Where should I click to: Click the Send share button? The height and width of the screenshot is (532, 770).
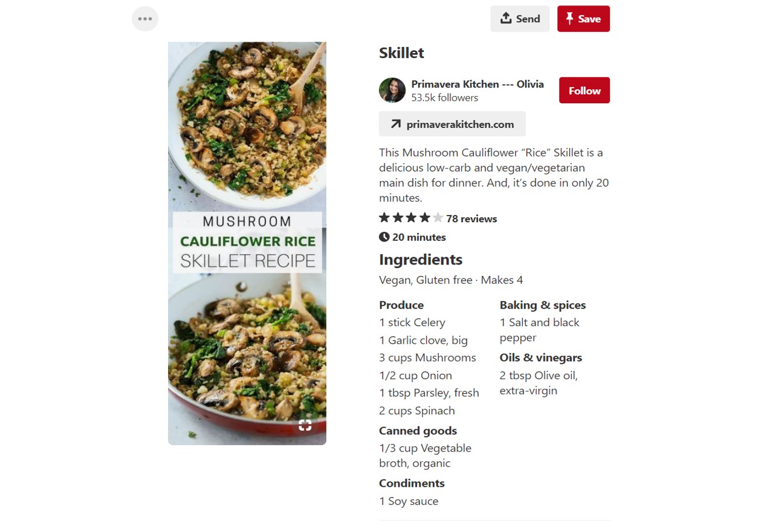(520, 19)
